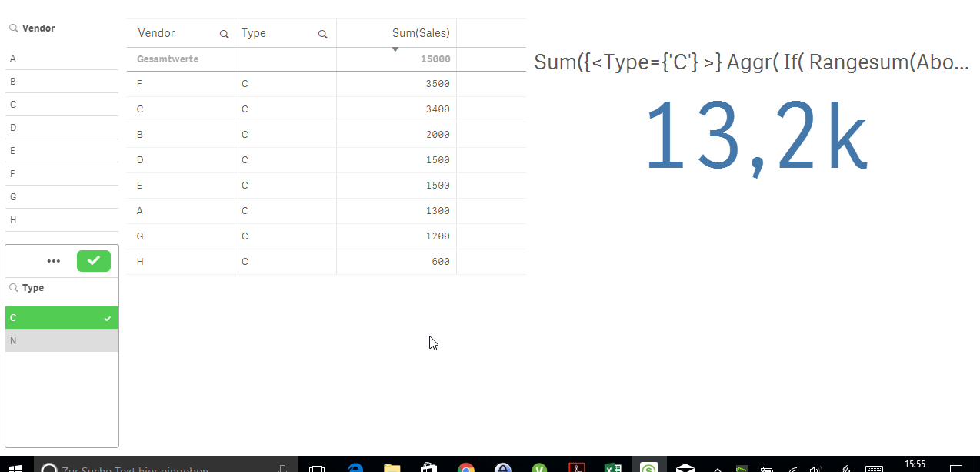Click the KPI title starting with Sum({<Type
This screenshot has width=980, height=472.
coord(752,62)
